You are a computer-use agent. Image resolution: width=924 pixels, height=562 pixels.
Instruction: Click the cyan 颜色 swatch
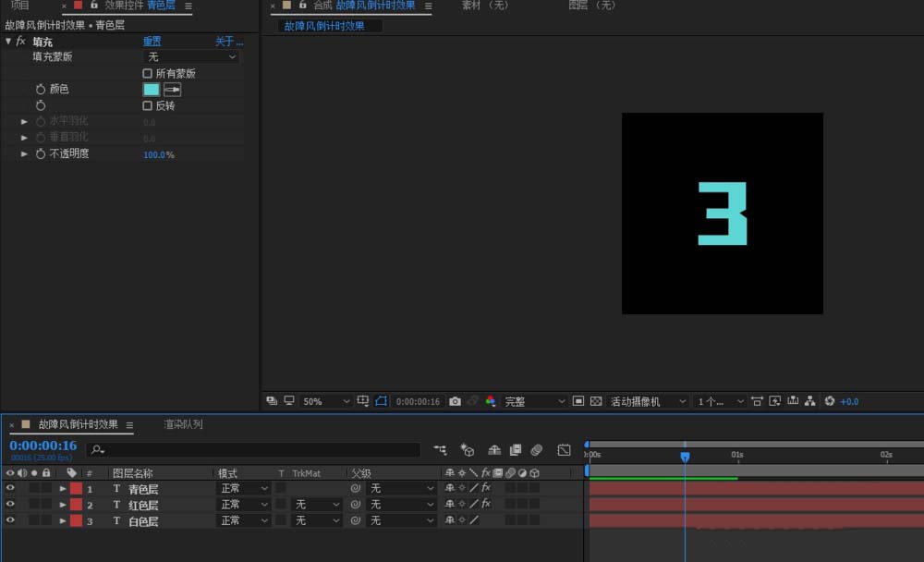[x=152, y=90]
